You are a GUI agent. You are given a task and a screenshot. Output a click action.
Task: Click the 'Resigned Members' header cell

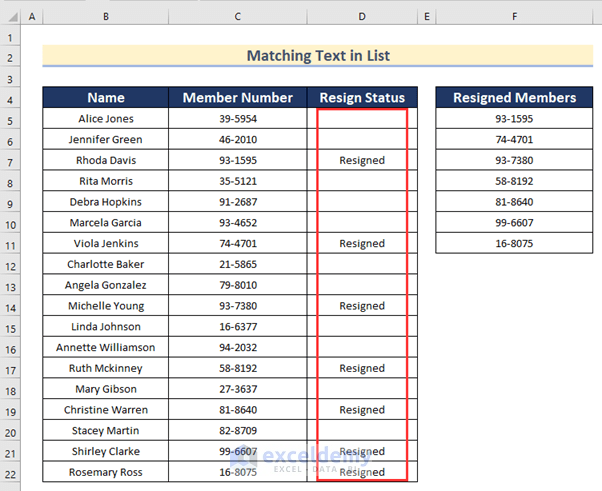[x=514, y=98]
